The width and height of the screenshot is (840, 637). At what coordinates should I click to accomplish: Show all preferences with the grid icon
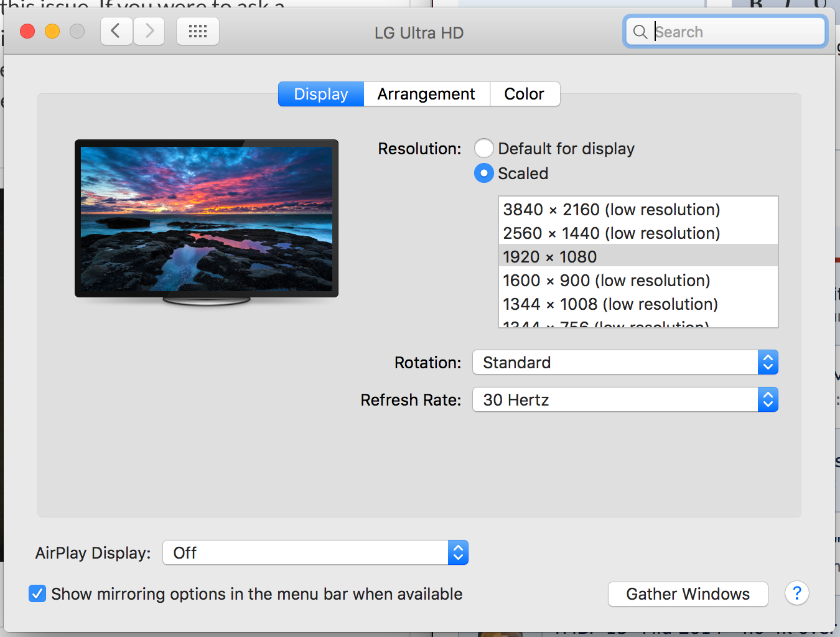coord(198,31)
